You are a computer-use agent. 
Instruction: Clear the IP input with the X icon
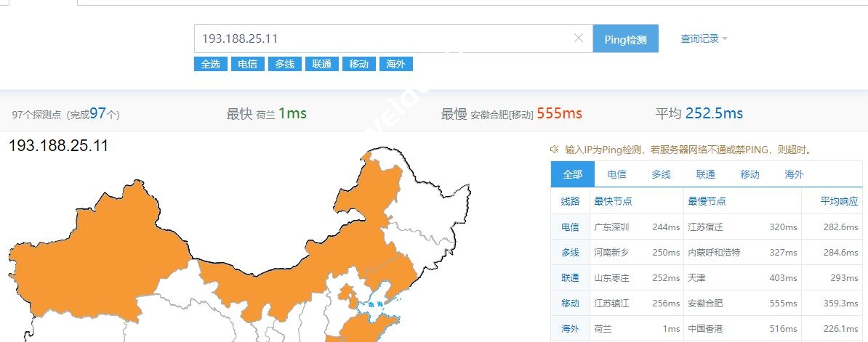579,38
